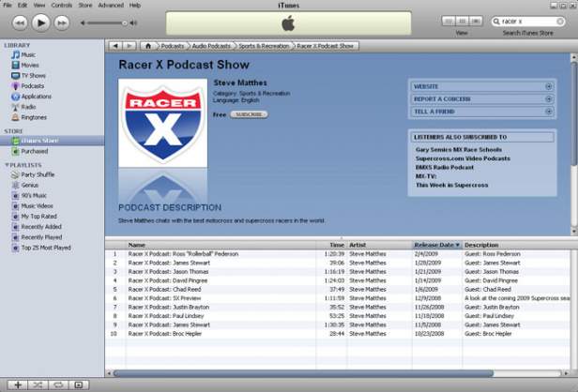
Task: Focus the iTunes Store search field
Action: click(x=528, y=22)
